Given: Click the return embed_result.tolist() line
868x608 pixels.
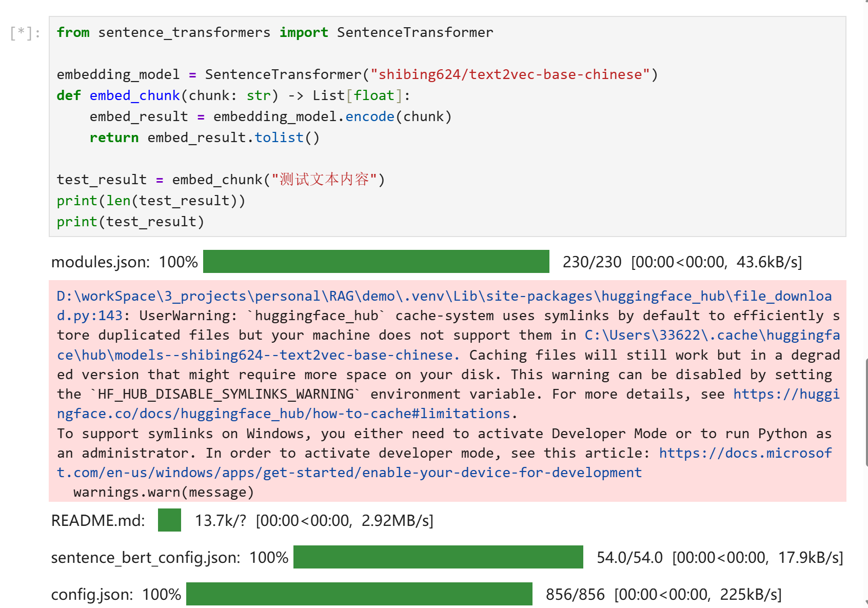Looking at the screenshot, I should [204, 138].
